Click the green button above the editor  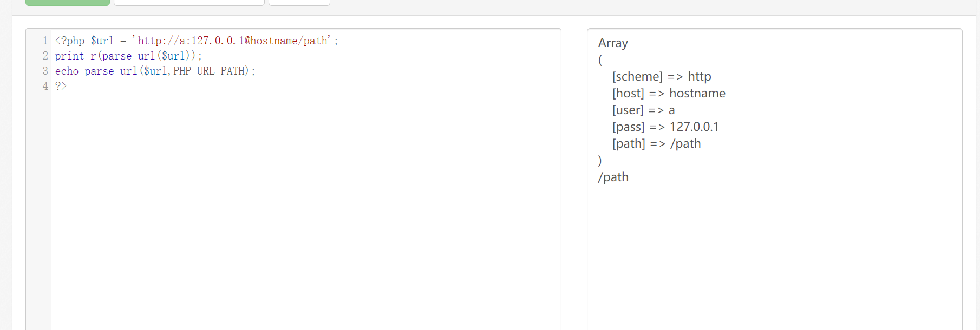(68, 2)
